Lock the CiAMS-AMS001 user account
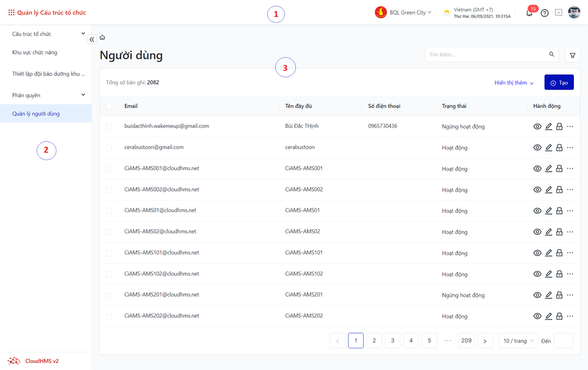This screenshot has width=588, height=370. coord(559,169)
